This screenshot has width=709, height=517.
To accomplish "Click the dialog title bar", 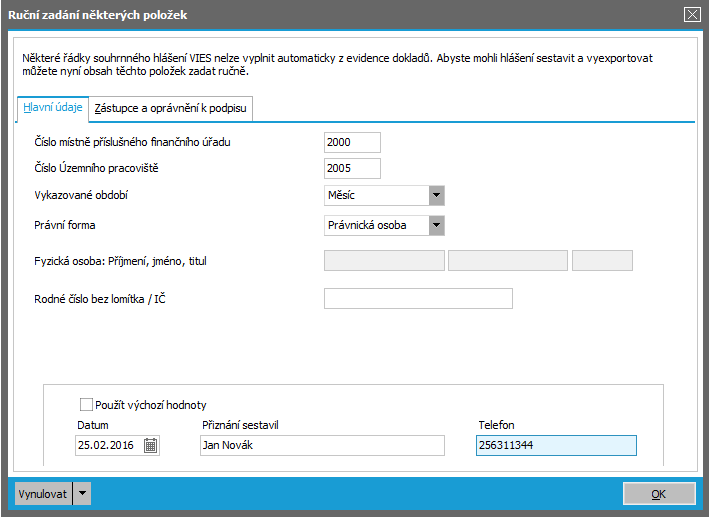I will click(340, 14).
